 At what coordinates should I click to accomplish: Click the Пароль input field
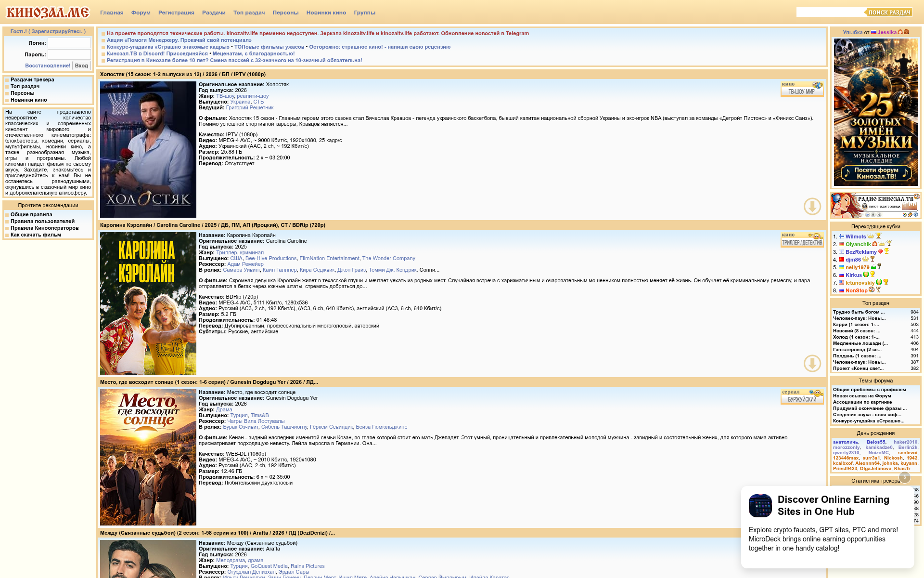(69, 54)
